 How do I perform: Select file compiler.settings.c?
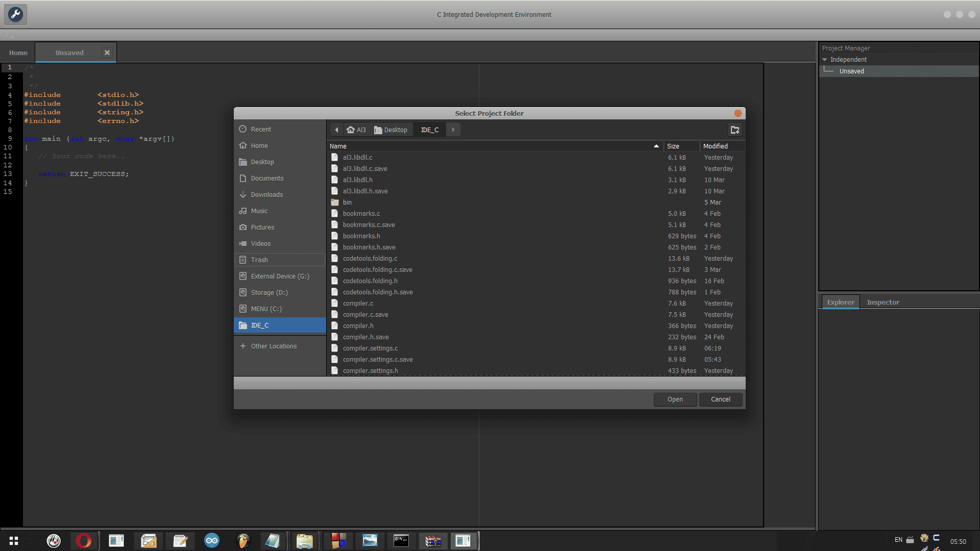(536, 348)
